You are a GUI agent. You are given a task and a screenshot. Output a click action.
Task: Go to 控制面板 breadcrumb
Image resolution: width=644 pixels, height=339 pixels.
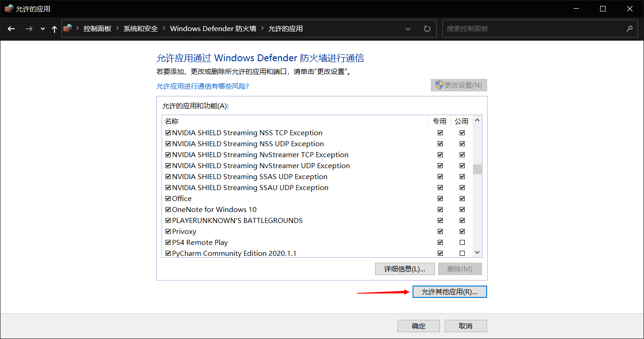click(97, 29)
